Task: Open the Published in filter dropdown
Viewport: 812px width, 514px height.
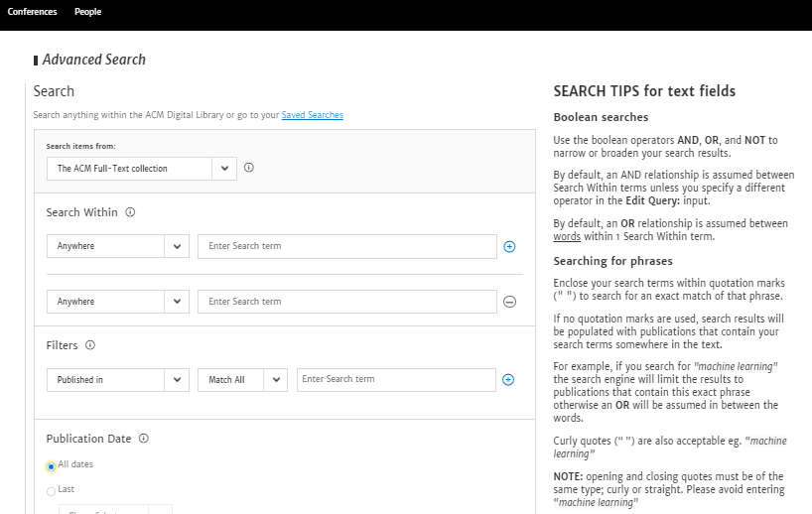Action: (117, 380)
